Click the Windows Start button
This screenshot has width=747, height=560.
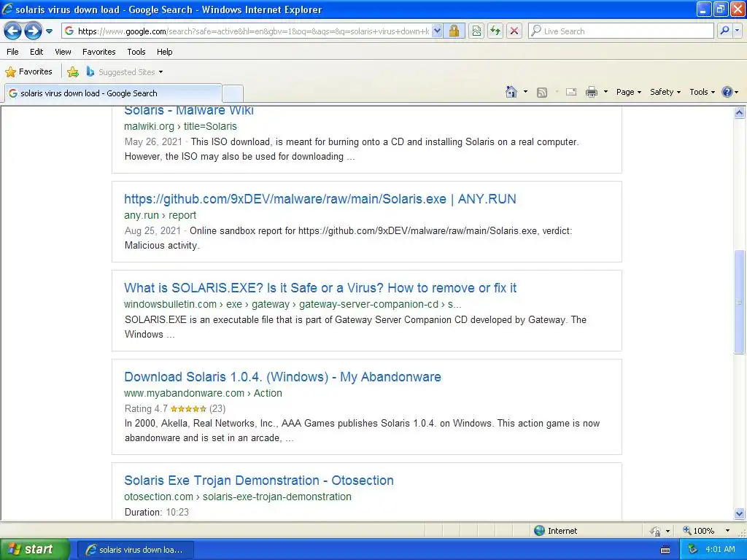click(34, 550)
